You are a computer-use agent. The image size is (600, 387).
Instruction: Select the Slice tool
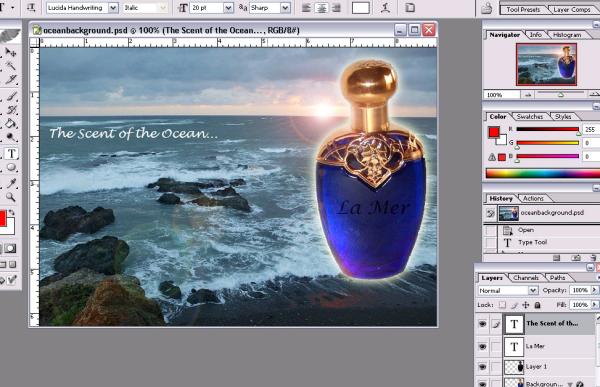pyautogui.click(x=11, y=80)
